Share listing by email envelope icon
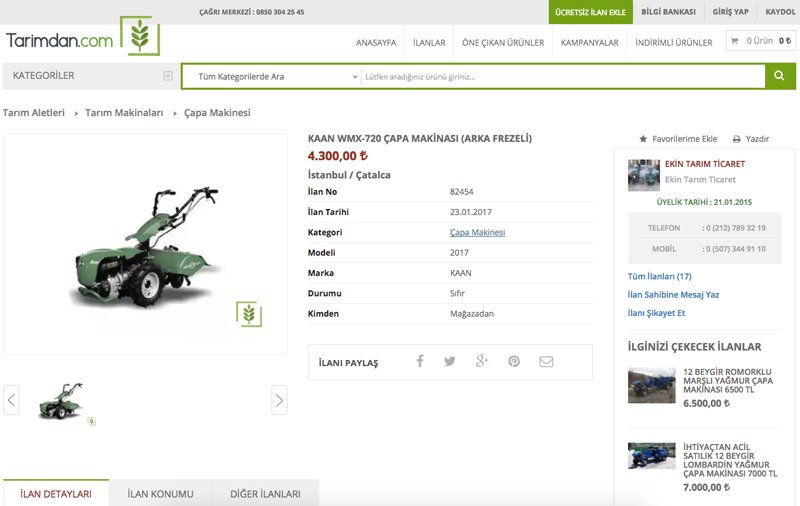Viewport: 800px width, 506px height. tap(546, 361)
